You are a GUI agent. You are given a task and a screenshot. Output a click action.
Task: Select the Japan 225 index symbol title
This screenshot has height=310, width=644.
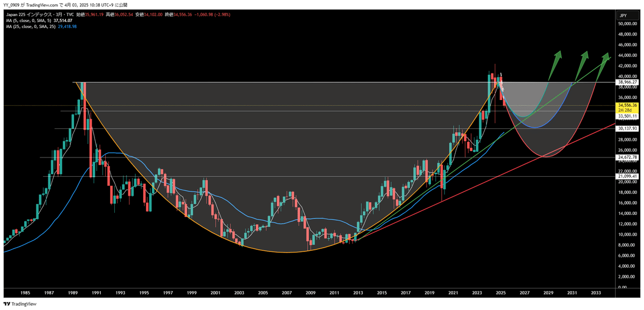click(39, 15)
